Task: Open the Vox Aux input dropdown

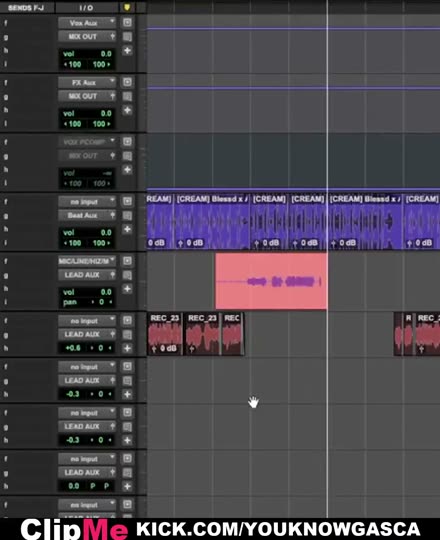Action: point(87,23)
